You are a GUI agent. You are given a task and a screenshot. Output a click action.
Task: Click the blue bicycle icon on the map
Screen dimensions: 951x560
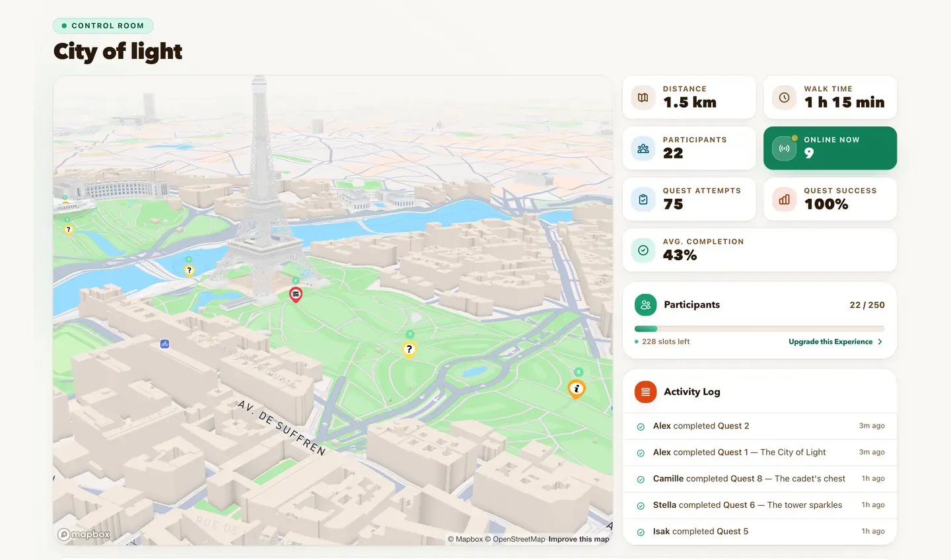(164, 344)
